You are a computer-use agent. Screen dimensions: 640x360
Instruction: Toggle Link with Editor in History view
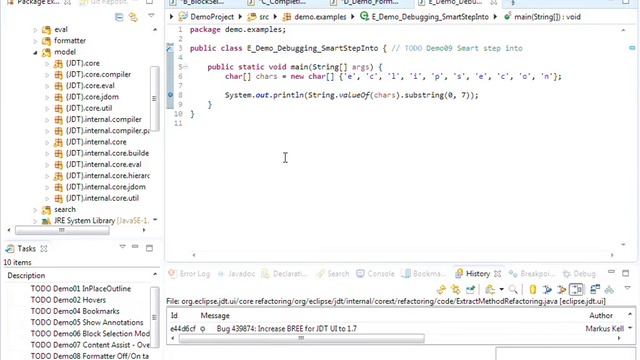(456, 290)
